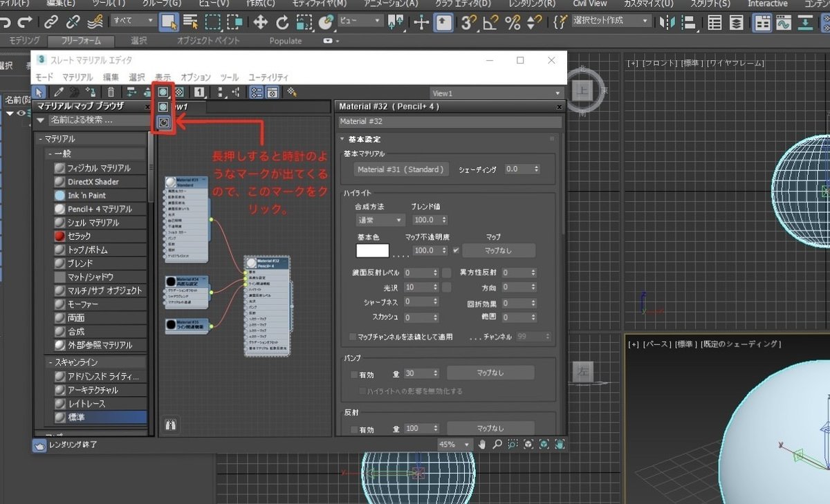
Task: Activate the Select Object tool
Action: click(169, 22)
